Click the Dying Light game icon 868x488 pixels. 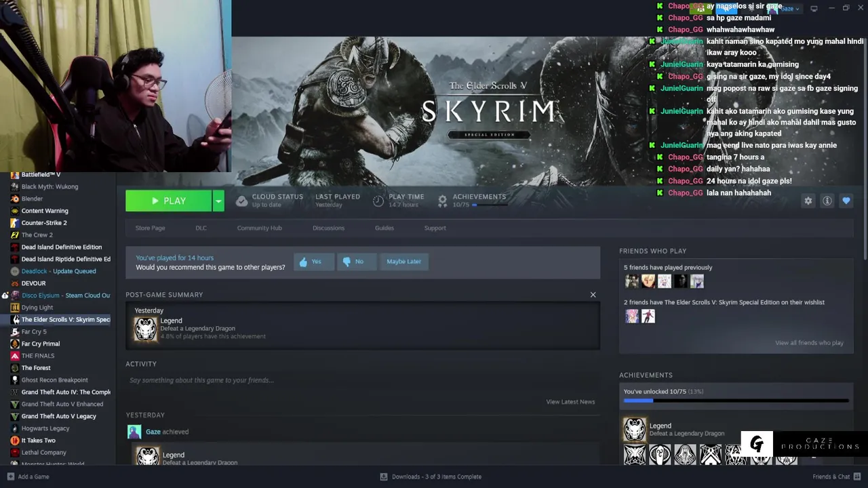pyautogui.click(x=15, y=308)
